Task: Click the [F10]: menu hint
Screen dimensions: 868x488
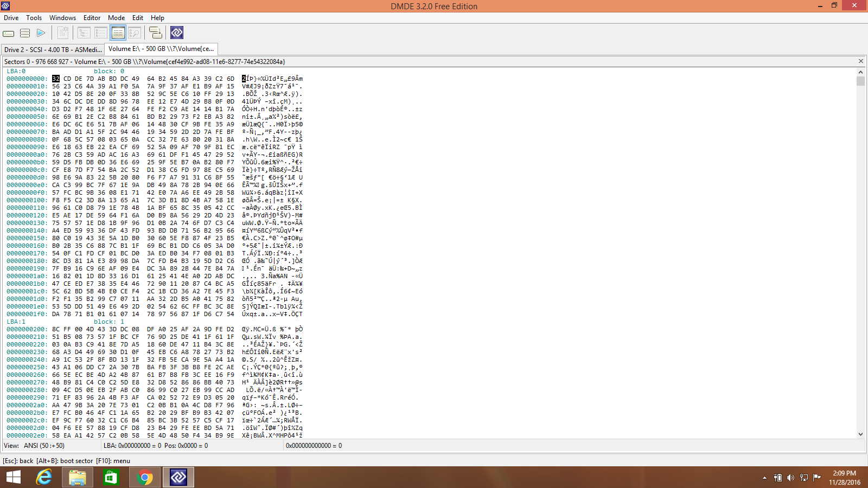Action: pyautogui.click(x=113, y=461)
